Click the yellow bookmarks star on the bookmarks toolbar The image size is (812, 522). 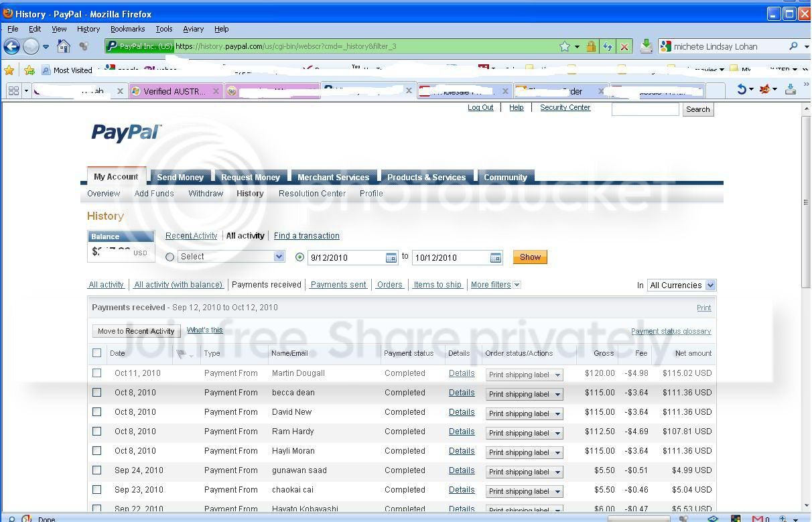tap(9, 70)
